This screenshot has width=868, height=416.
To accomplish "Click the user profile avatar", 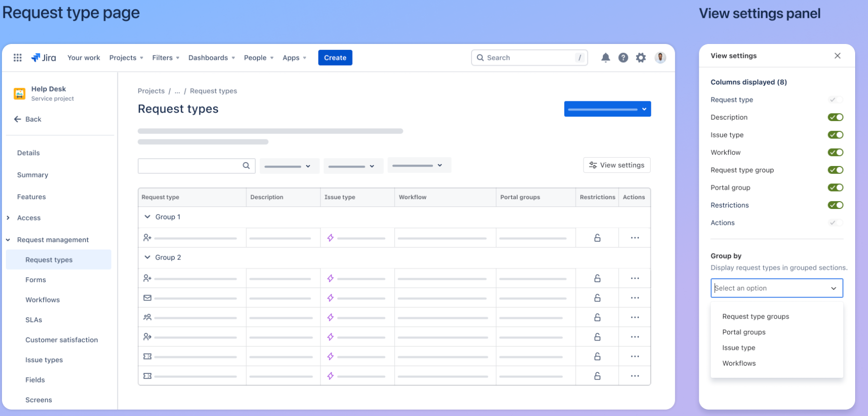I will 660,58.
